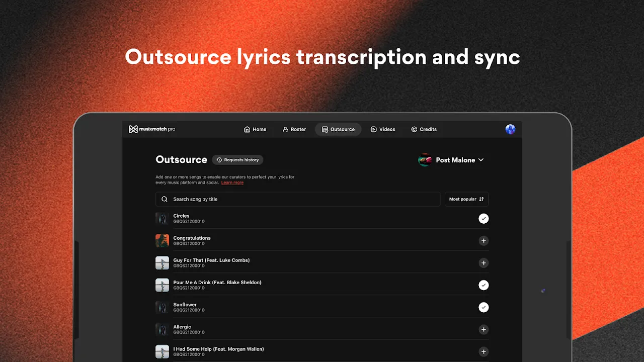The image size is (644, 362).
Task: Open the user profile avatar
Action: pos(510,129)
